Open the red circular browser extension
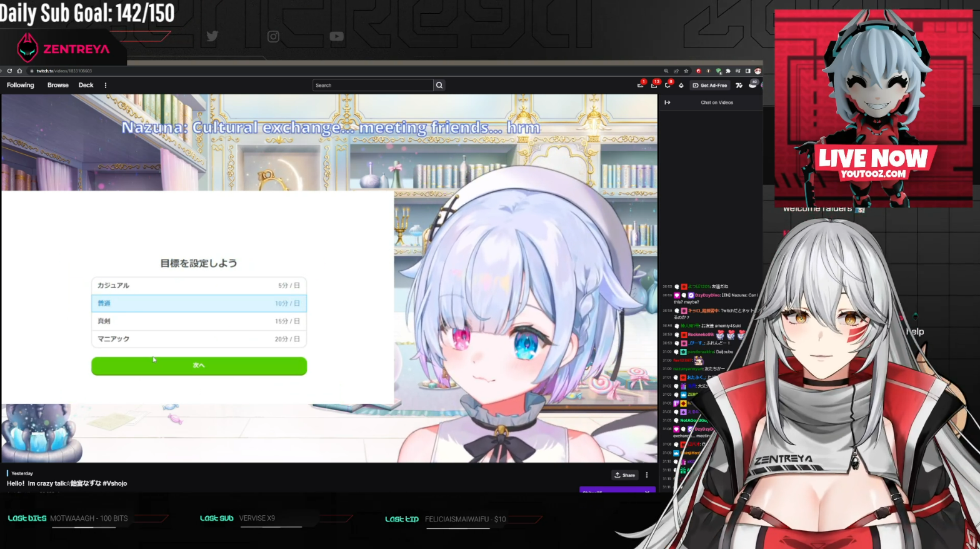Screen dimensions: 980x549 [x=699, y=71]
